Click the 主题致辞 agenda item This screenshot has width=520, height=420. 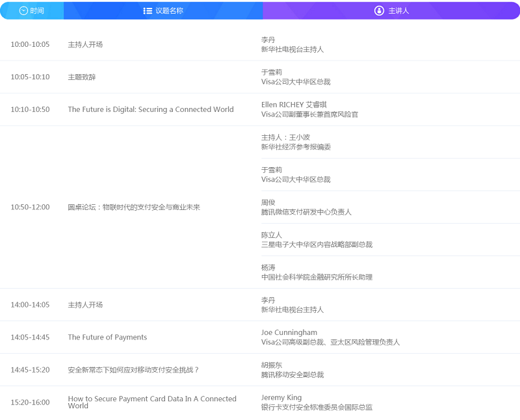click(x=82, y=77)
